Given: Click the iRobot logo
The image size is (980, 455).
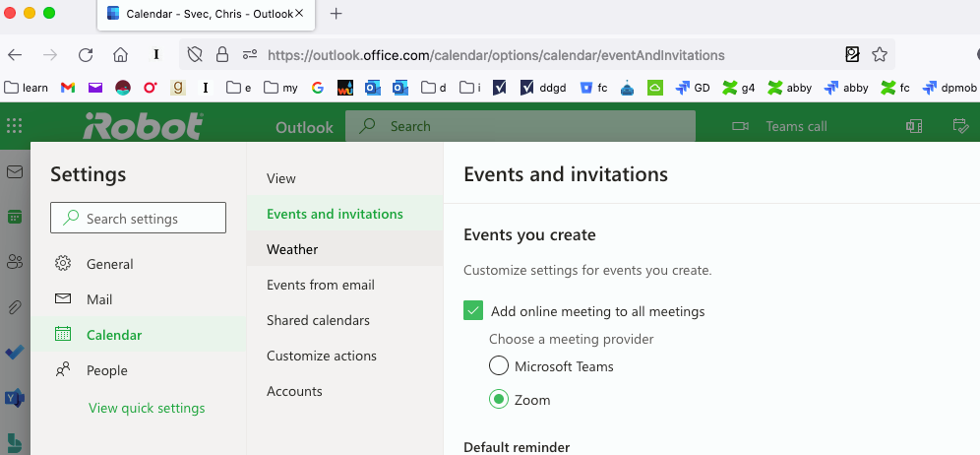Looking at the screenshot, I should [x=143, y=126].
